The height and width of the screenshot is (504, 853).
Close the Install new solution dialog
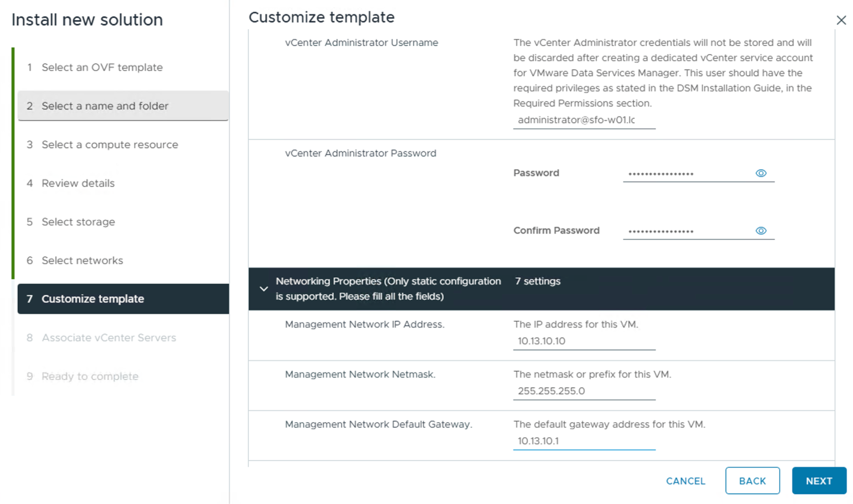tap(841, 20)
